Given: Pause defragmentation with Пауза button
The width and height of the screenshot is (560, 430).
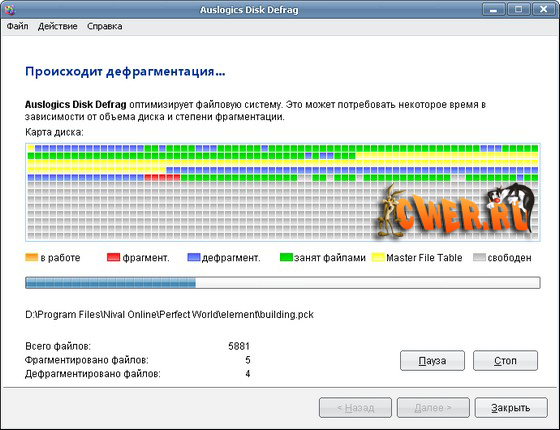Looking at the screenshot, I should (432, 361).
